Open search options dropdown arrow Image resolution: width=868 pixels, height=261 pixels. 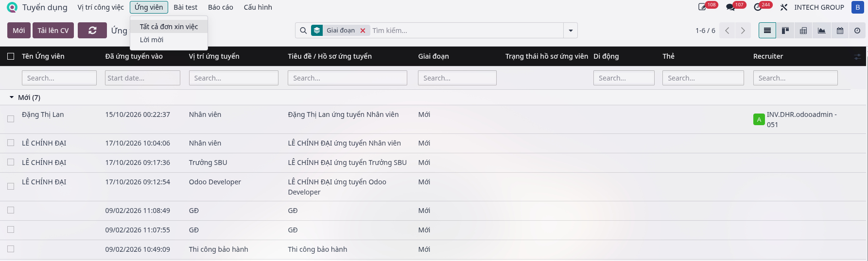pos(571,31)
